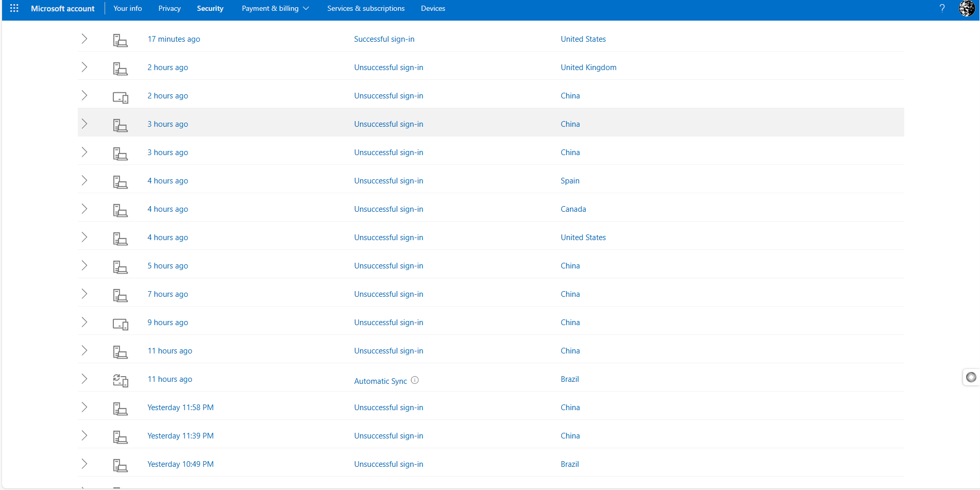This screenshot has height=490, width=980.
Task: Click the Automatic Sync label
Action: tap(381, 381)
